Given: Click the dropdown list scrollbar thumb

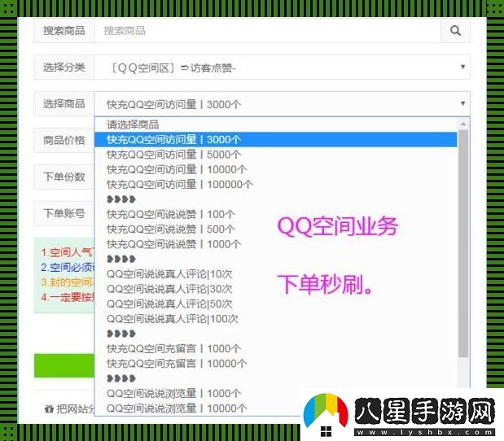Looking at the screenshot, I should coord(463,243).
